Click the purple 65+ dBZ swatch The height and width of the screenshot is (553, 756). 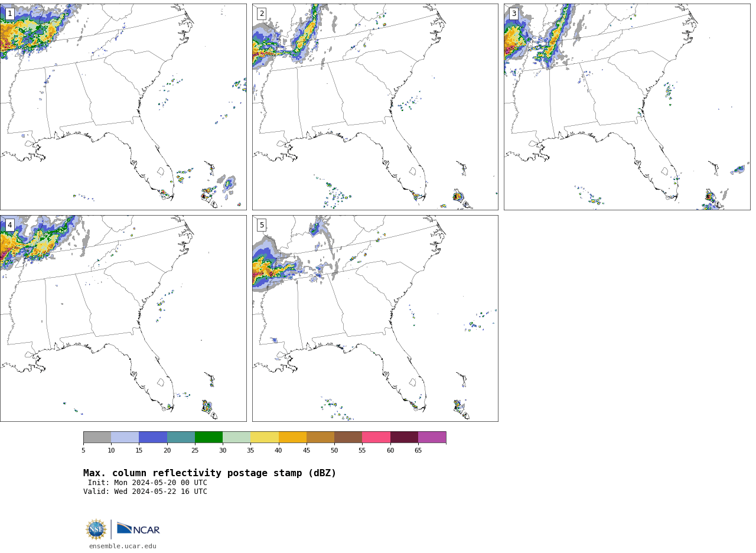432,437
